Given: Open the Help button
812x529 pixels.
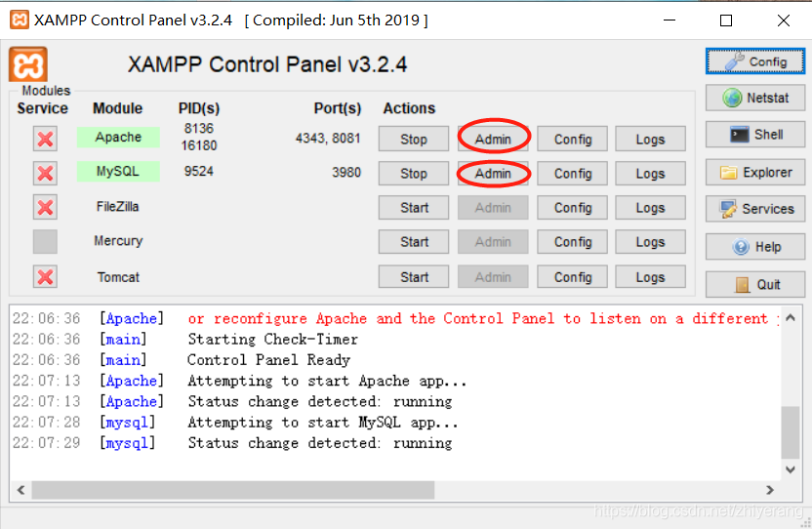Looking at the screenshot, I should tap(755, 247).
